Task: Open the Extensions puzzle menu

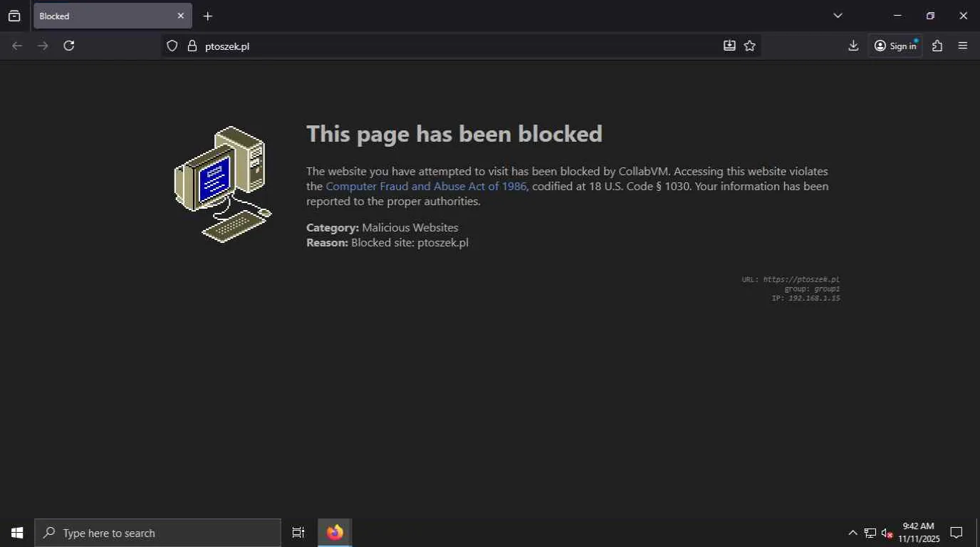Action: 937,46
